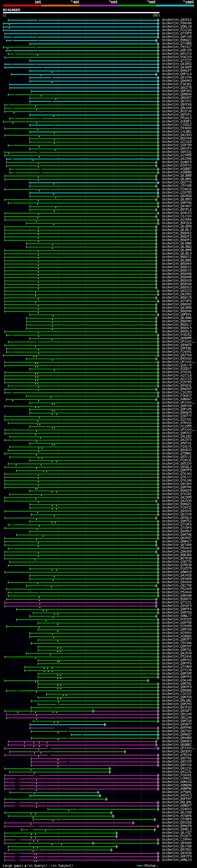Select hit label UniRef100_Q9SEM3

[177, 752]
